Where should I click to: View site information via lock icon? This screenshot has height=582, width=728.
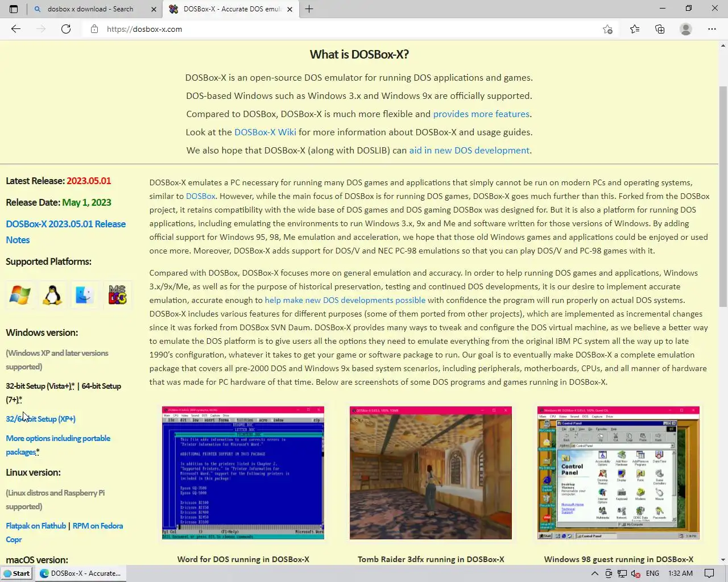[94, 29]
